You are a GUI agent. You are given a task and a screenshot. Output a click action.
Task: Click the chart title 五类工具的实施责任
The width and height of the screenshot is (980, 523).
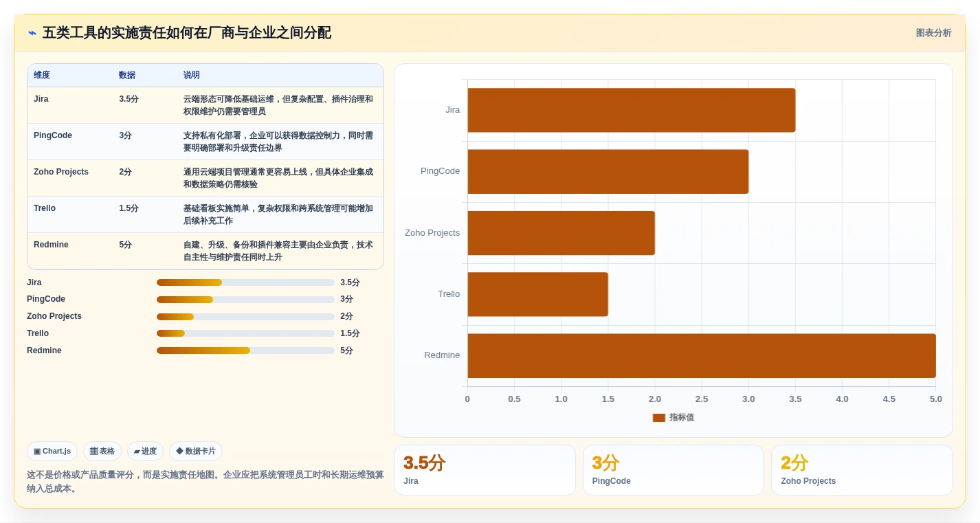pyautogui.click(x=187, y=33)
